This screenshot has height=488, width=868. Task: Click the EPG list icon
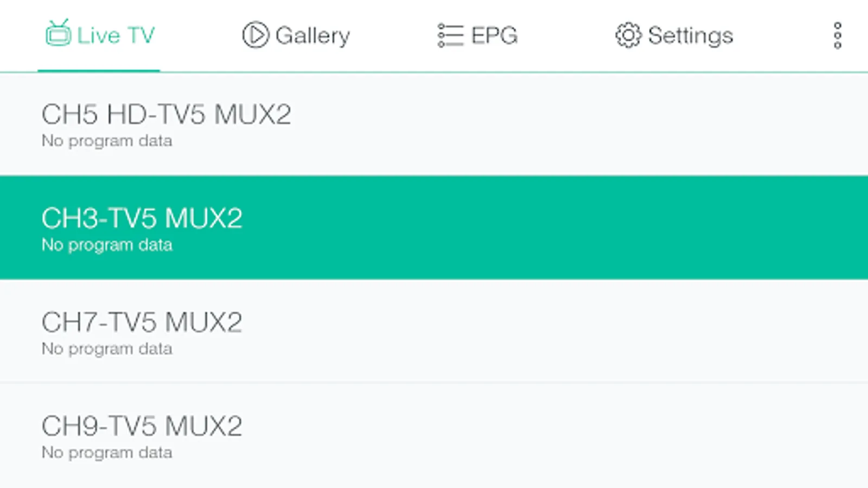click(x=450, y=35)
